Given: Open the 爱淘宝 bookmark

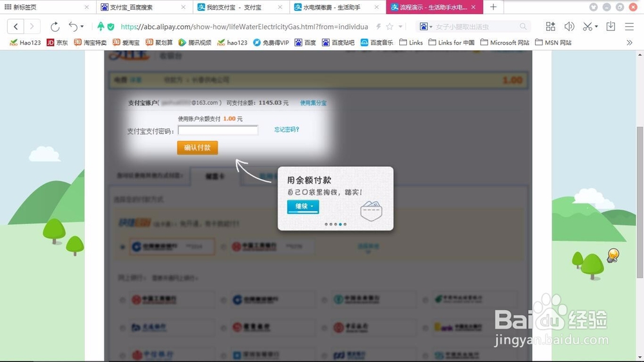Looking at the screenshot, I should [126, 43].
